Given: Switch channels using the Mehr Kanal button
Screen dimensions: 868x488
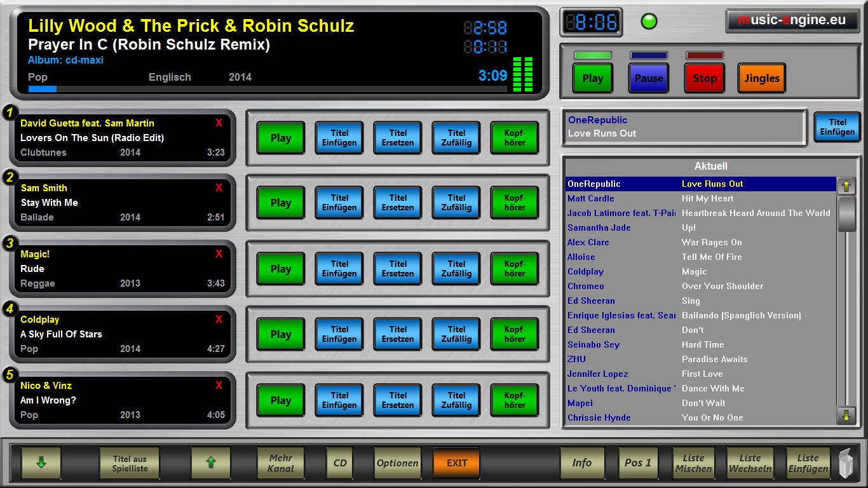Looking at the screenshot, I should click(280, 463).
